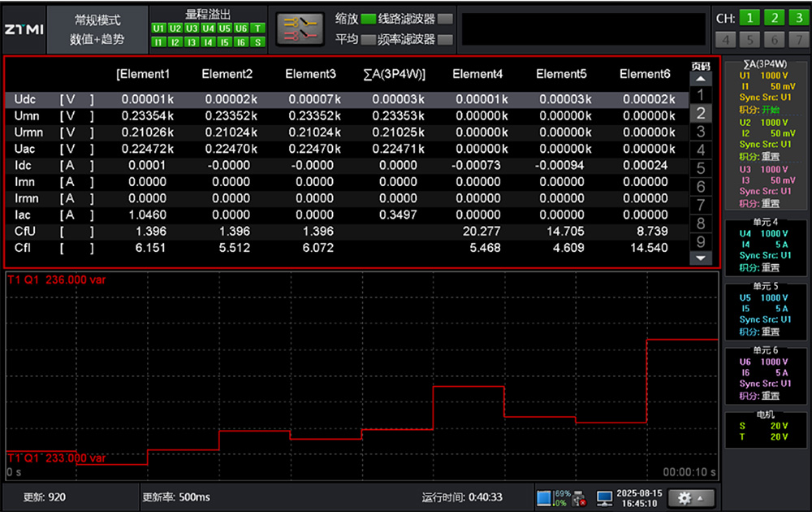
Task: Click the U1 over-range indicator
Action: [158, 28]
